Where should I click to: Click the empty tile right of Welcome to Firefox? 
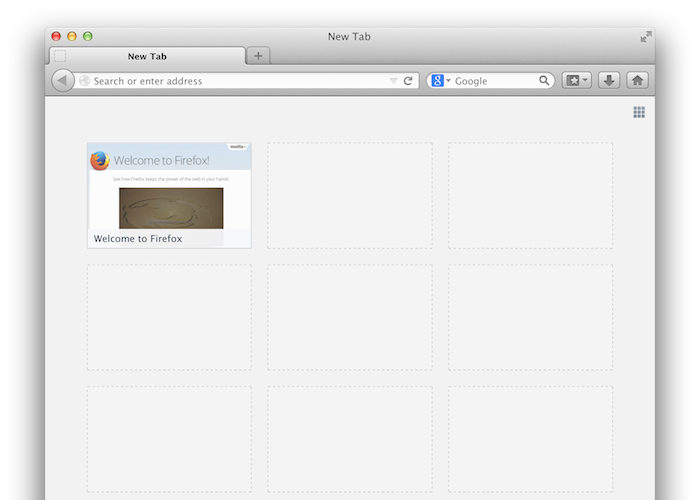[350, 195]
